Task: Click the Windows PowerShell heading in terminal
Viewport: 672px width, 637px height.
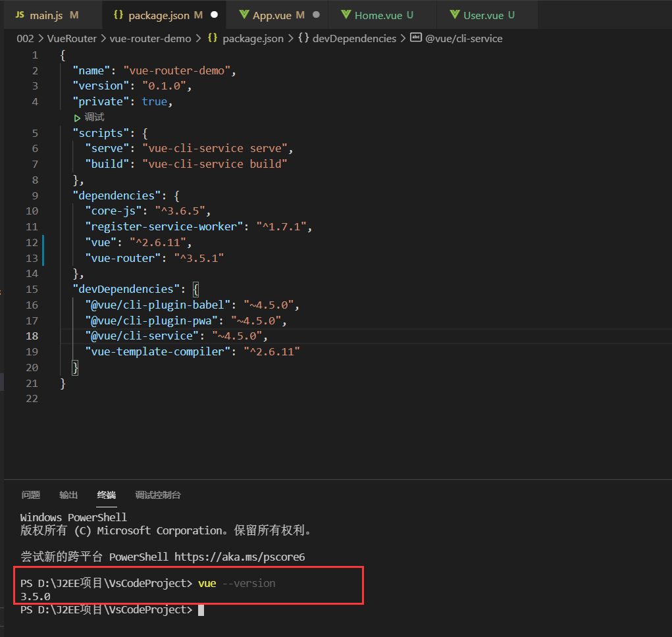Action: [74, 517]
